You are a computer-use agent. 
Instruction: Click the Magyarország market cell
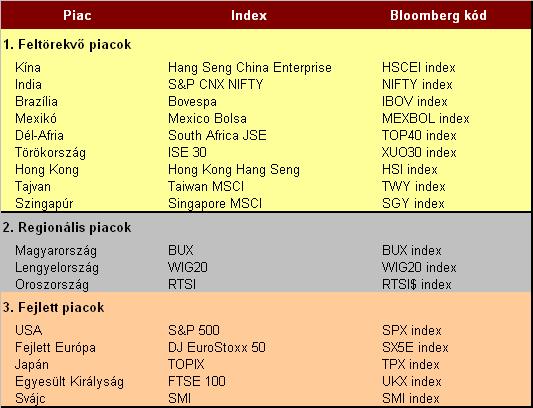coord(56,251)
